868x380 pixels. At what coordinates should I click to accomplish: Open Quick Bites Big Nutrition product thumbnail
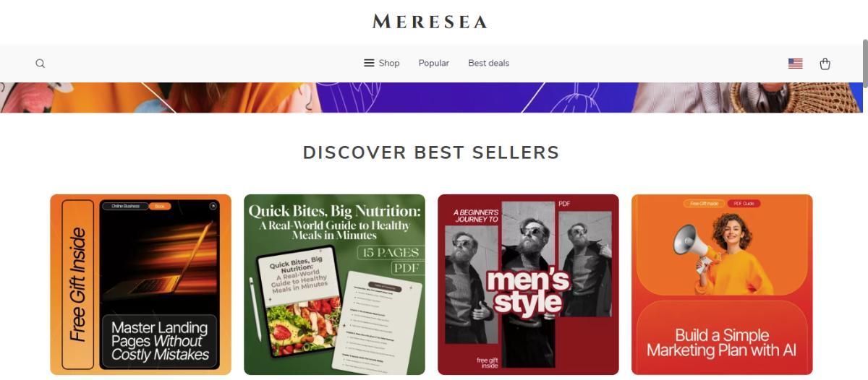pos(334,285)
